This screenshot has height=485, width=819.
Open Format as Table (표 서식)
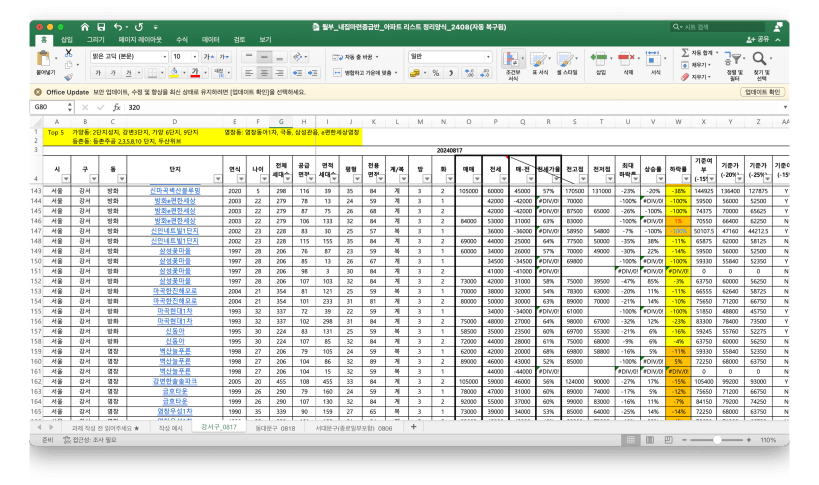[540, 64]
